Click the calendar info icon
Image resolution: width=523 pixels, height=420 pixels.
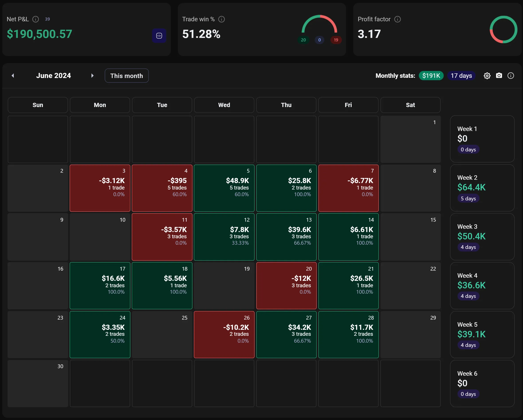click(x=511, y=76)
